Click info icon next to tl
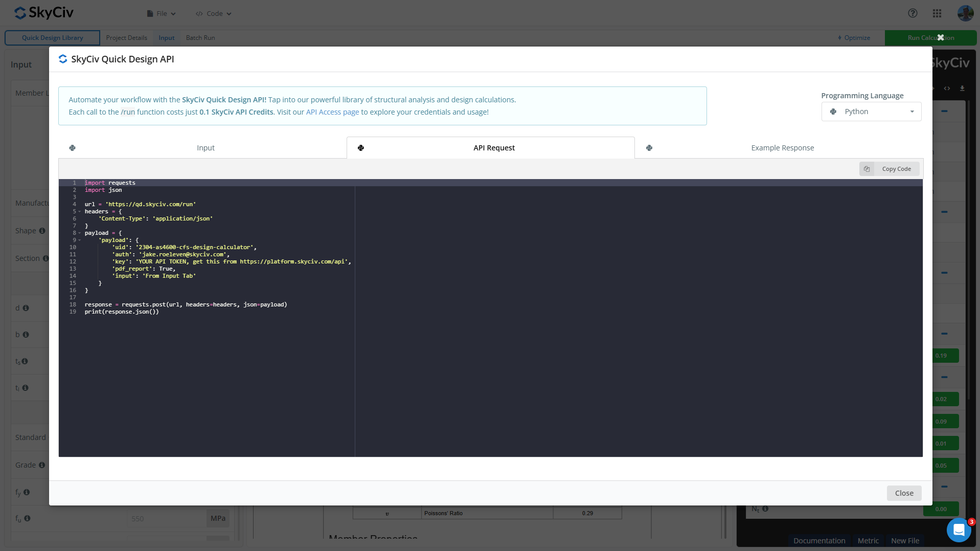Screen dimensions: 980x551 point(25,388)
